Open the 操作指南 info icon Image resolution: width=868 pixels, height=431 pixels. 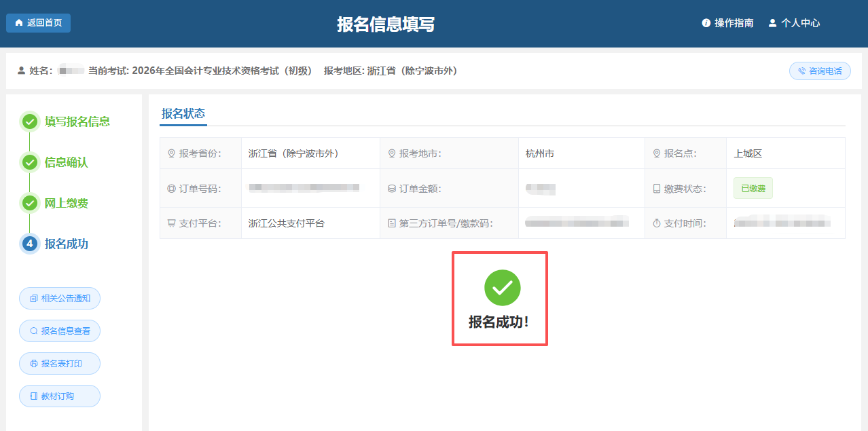pyautogui.click(x=705, y=22)
